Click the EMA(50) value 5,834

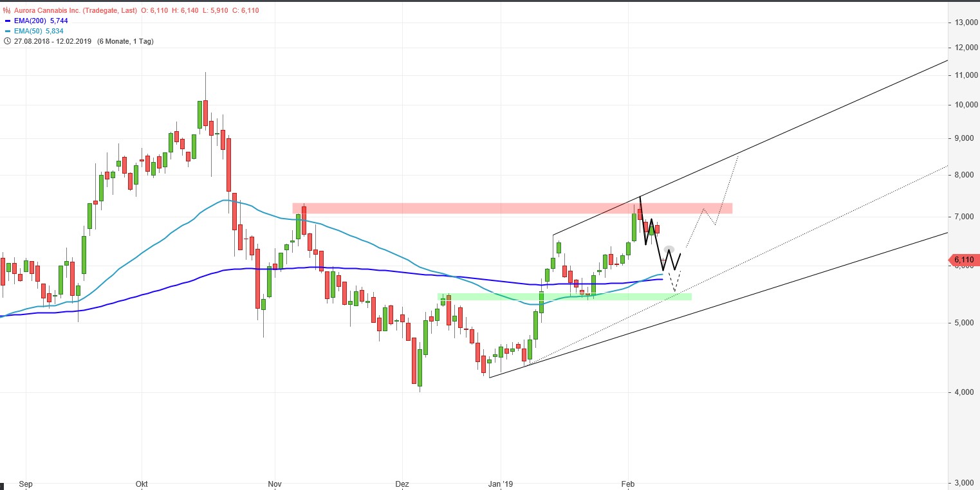(x=55, y=32)
